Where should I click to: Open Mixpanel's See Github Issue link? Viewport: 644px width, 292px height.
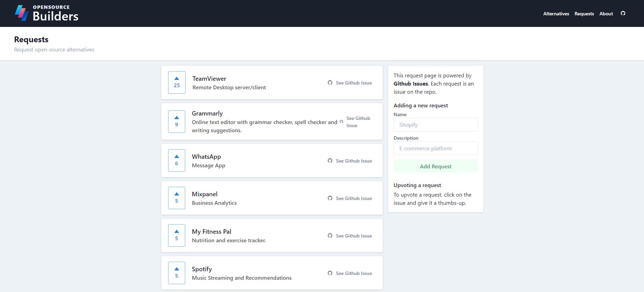[354, 198]
